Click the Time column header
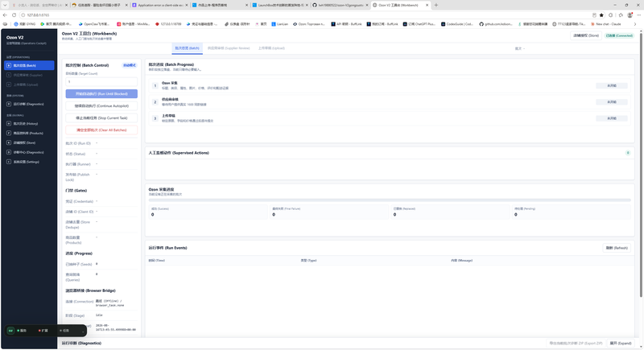Screen dimensions: 644x350 click(x=156, y=261)
